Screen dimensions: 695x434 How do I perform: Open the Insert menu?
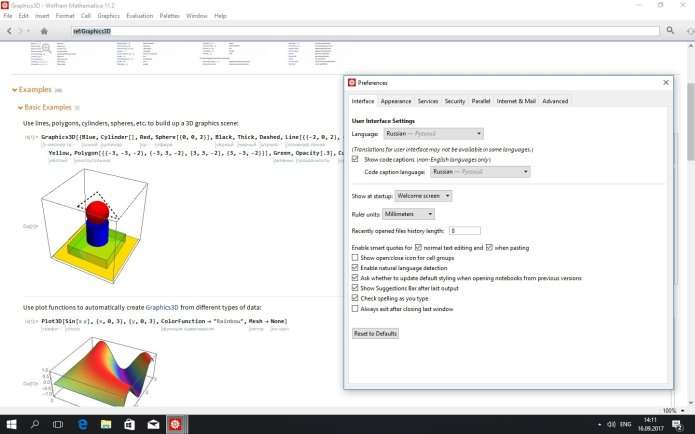[42, 16]
